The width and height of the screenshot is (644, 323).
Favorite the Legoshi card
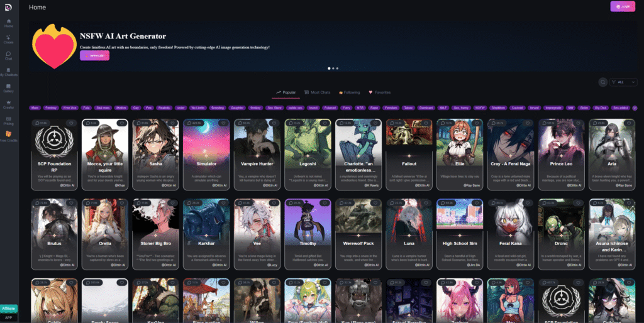point(325,123)
